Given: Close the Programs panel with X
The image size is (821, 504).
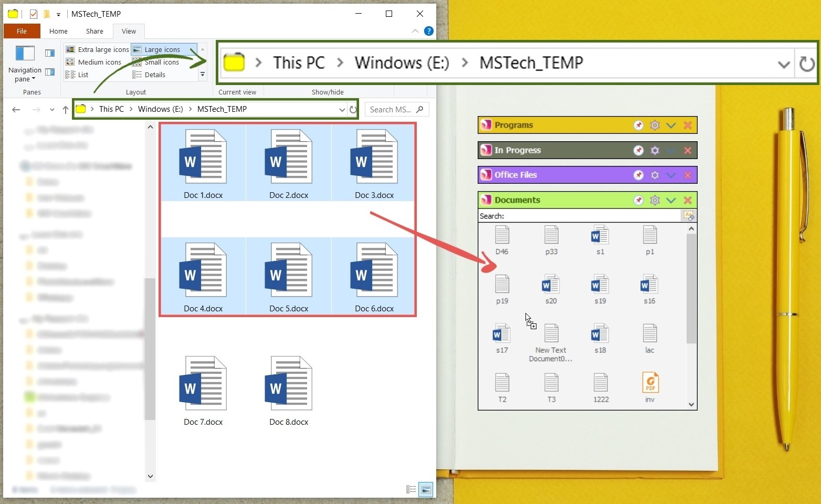Looking at the screenshot, I should pos(688,125).
